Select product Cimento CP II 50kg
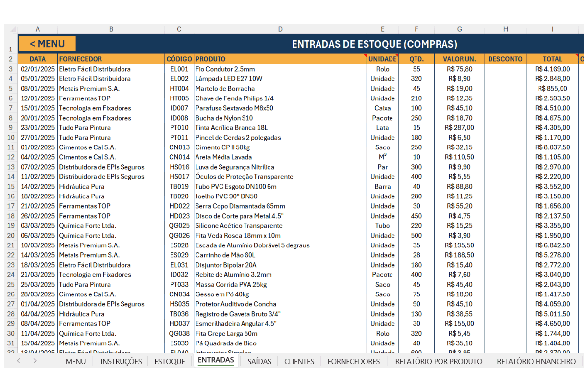The width and height of the screenshot is (588, 392). pos(280,147)
